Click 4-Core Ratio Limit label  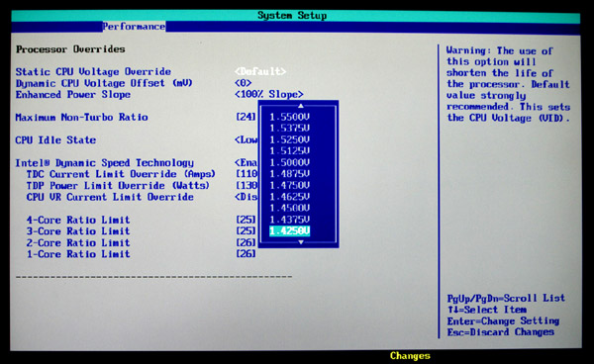pos(78,220)
